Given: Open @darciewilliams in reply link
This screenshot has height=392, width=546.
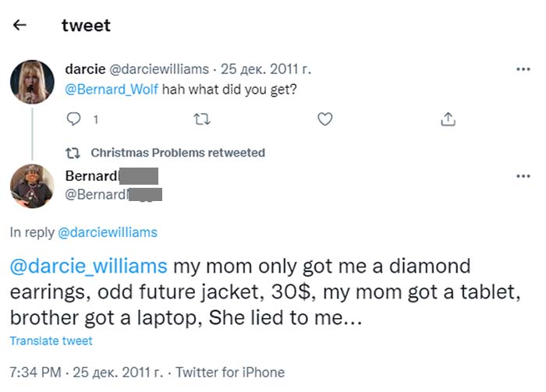Looking at the screenshot, I should pyautogui.click(x=108, y=232).
